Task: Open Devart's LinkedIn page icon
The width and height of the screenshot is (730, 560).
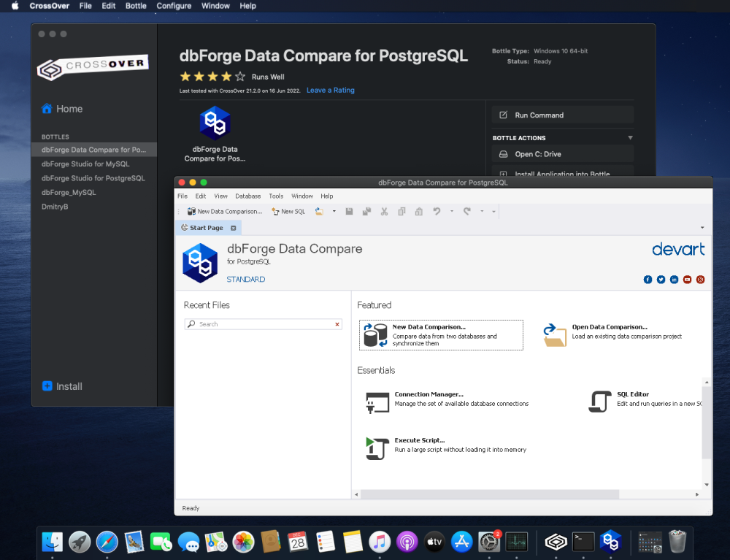Action: coord(674,280)
